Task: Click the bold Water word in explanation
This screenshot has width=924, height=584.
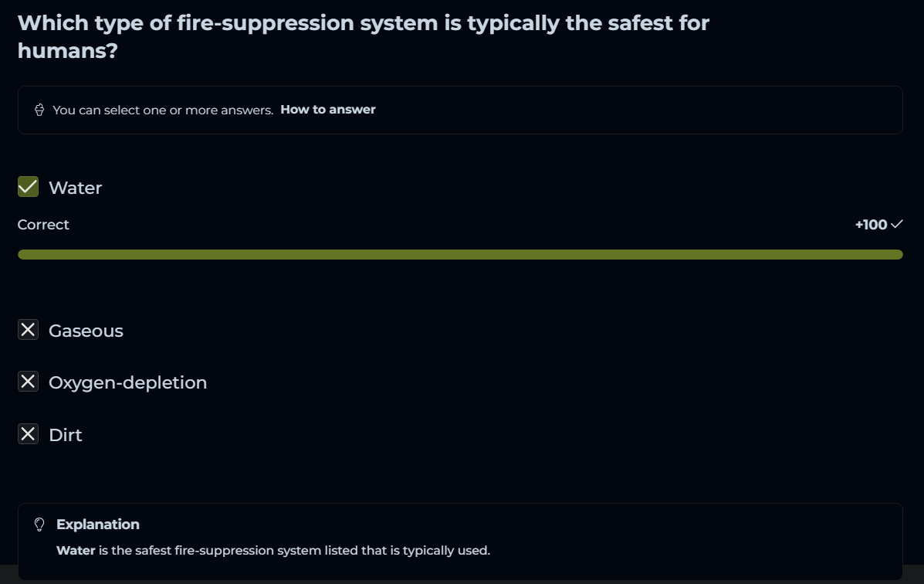Action: [x=76, y=551]
